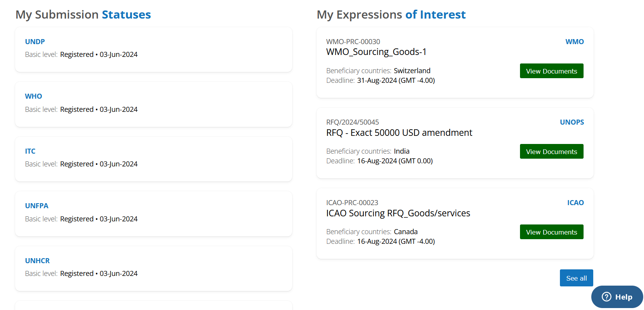View Documents for RFQ Exact 50000 USD amendment
The image size is (644, 310).
[x=551, y=151]
